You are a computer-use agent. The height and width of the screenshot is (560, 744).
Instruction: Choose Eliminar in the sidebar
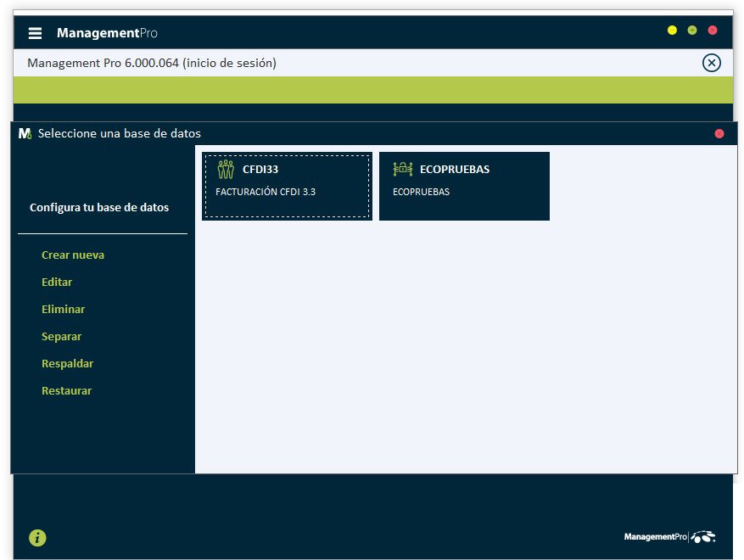coord(63,309)
